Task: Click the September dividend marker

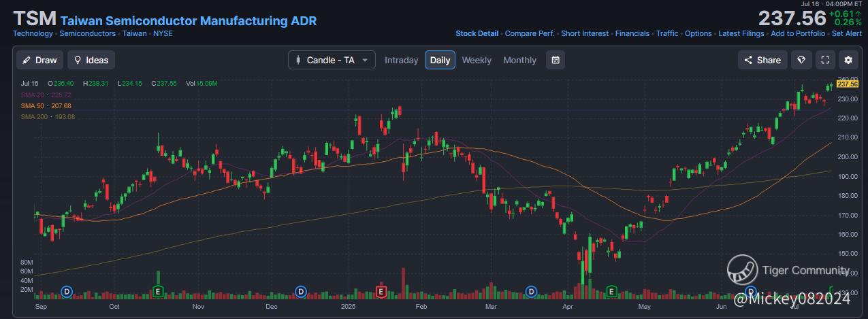Action: pos(67,292)
